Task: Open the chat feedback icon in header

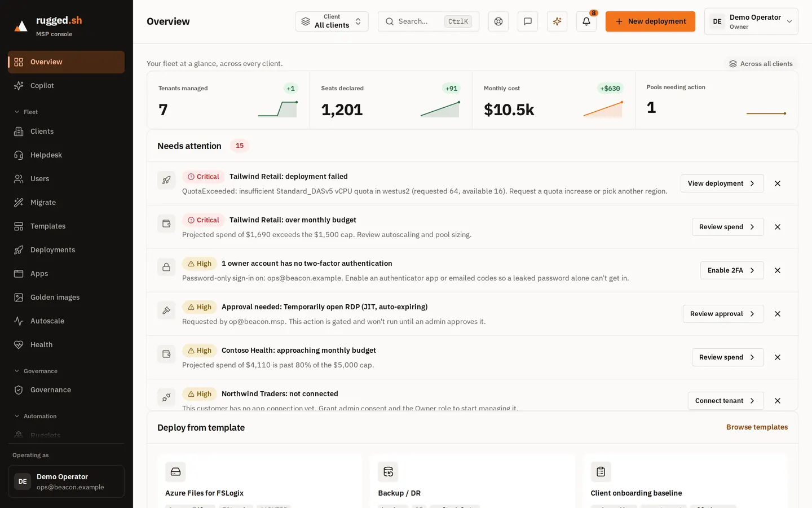Action: coord(528,21)
